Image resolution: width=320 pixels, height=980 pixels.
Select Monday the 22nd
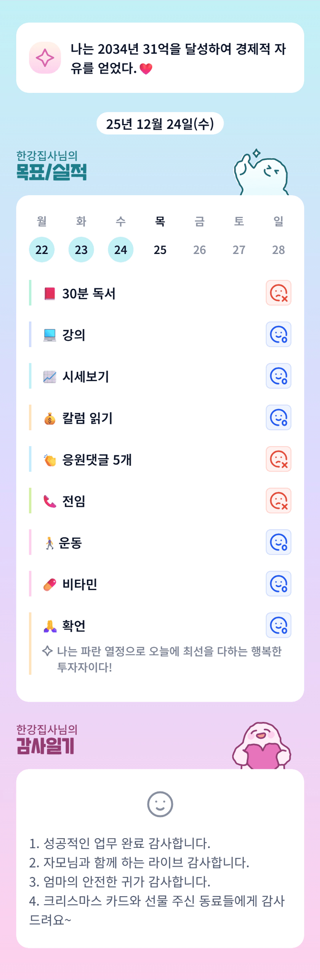coord(42,250)
